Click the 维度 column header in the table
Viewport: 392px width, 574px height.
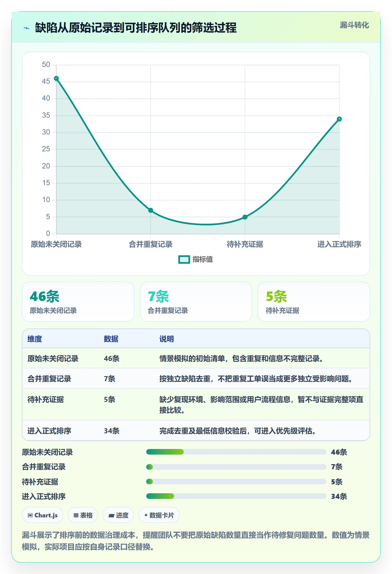(35, 339)
